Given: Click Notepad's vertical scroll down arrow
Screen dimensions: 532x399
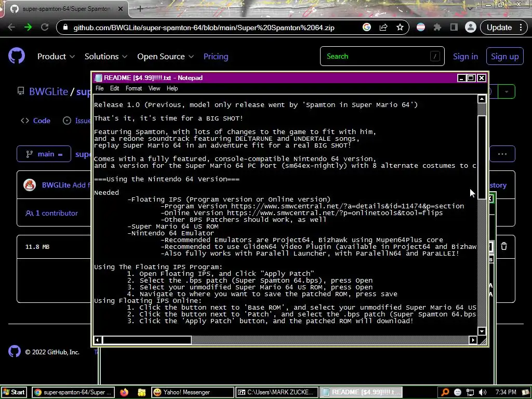Looking at the screenshot, I should pyautogui.click(x=482, y=331).
